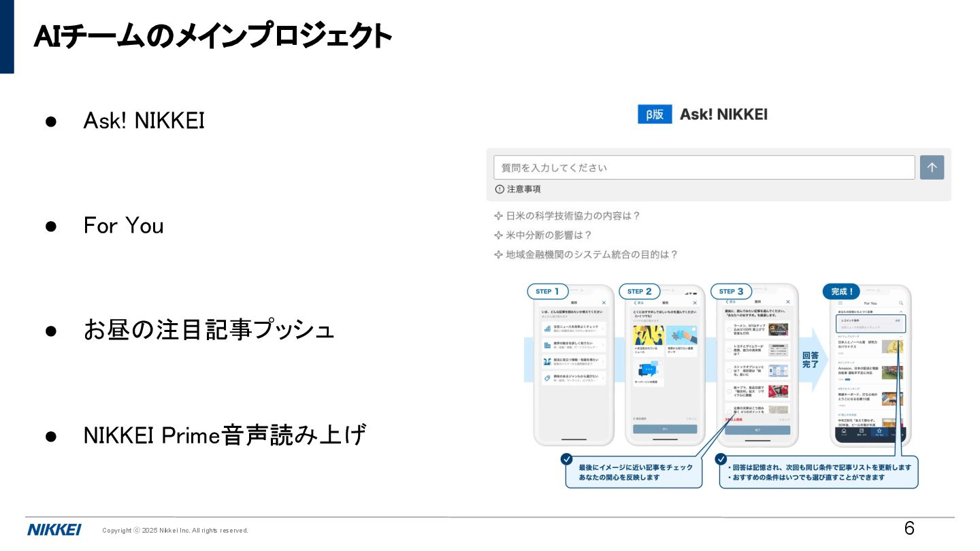Image resolution: width=980 pixels, height=551 pixels.
Task: Close the STEP 3 phone screen with X
Action: click(x=788, y=301)
